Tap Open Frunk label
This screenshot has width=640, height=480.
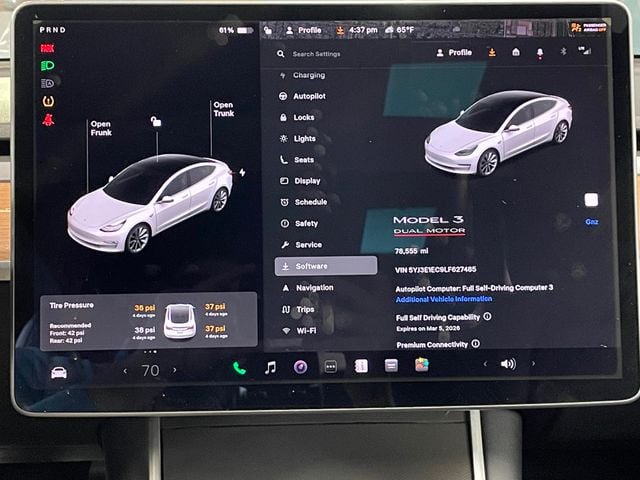click(x=101, y=128)
